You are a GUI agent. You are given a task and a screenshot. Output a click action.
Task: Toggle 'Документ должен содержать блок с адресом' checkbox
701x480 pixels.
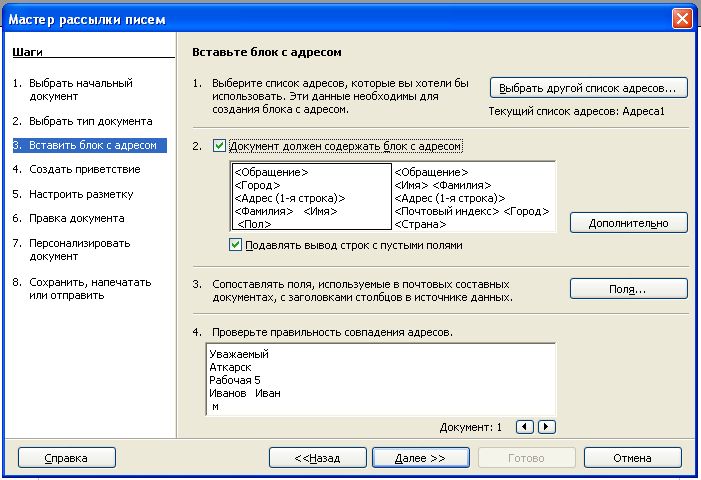coord(219,146)
